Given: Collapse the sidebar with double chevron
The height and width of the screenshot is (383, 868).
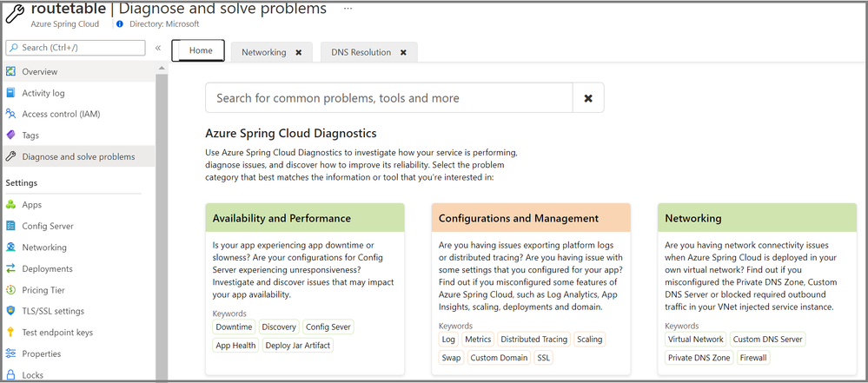Looking at the screenshot, I should click(158, 48).
